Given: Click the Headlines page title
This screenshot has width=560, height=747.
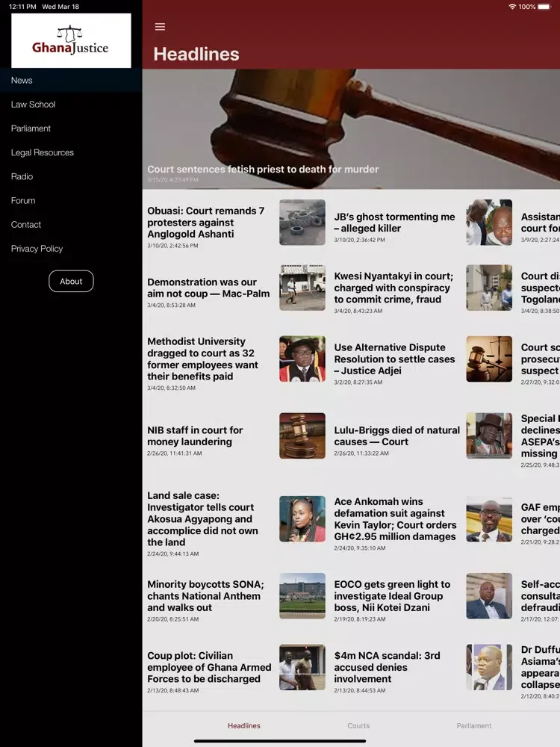Looking at the screenshot, I should click(196, 54).
